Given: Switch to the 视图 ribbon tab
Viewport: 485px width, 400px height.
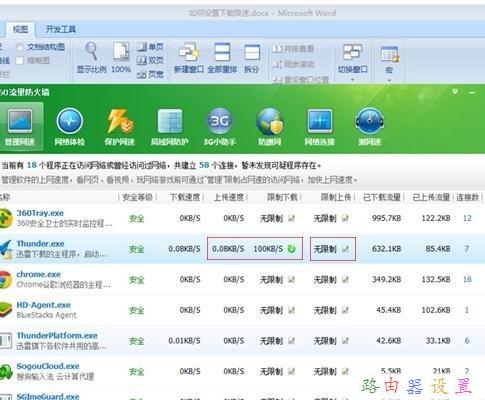Looking at the screenshot, I should click(x=20, y=29).
